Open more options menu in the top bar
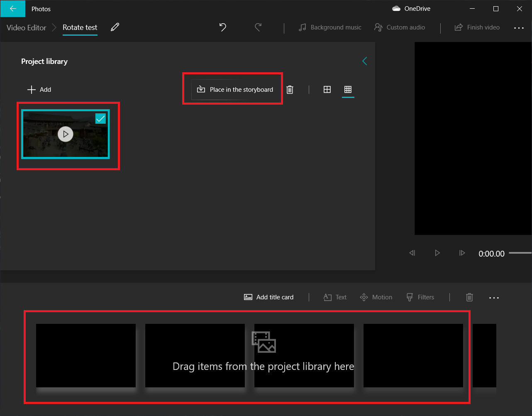 (519, 27)
